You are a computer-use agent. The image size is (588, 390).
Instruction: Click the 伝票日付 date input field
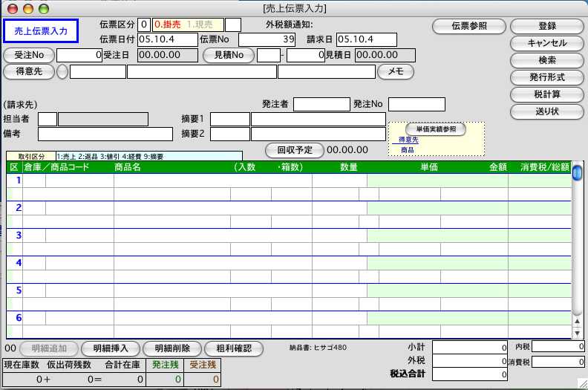tap(167, 39)
